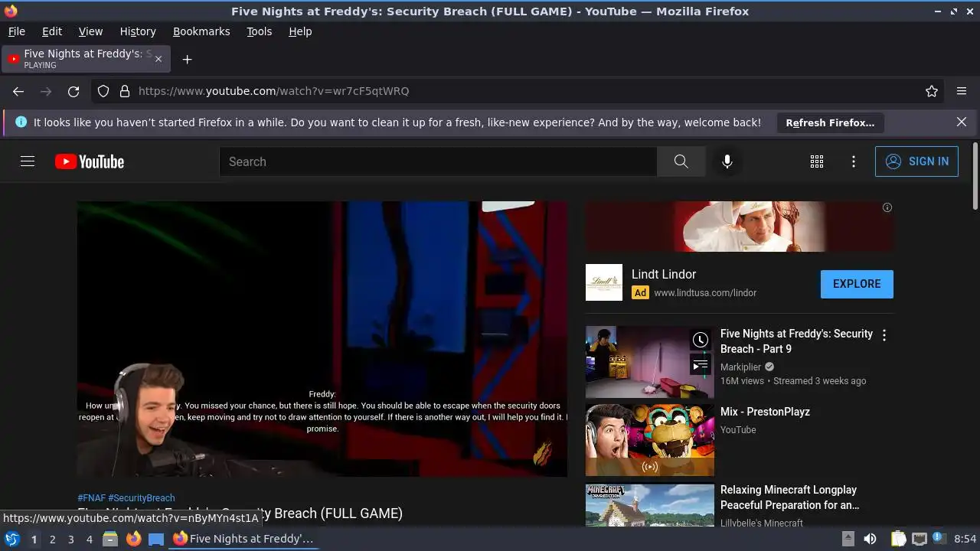Open the Tools menu
Image resolution: width=980 pixels, height=551 pixels.
point(259,31)
